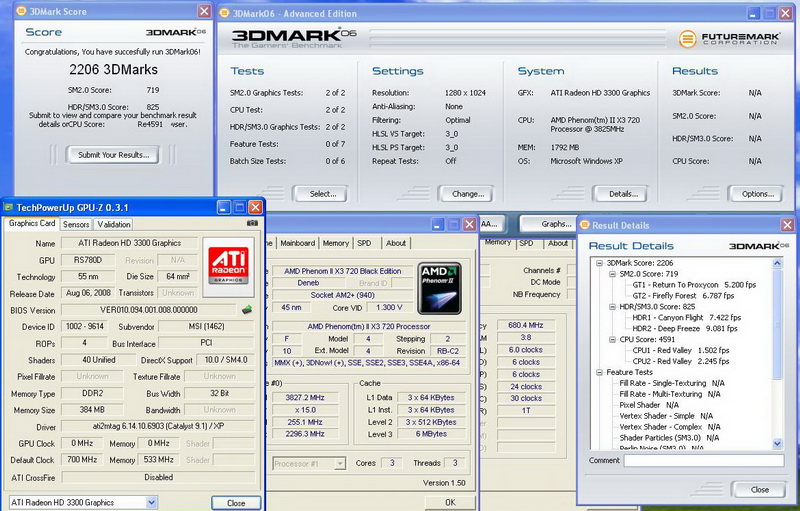The height and width of the screenshot is (511, 800).
Task: Click the BIOS save chip icon in GPU-Z
Action: point(247,309)
